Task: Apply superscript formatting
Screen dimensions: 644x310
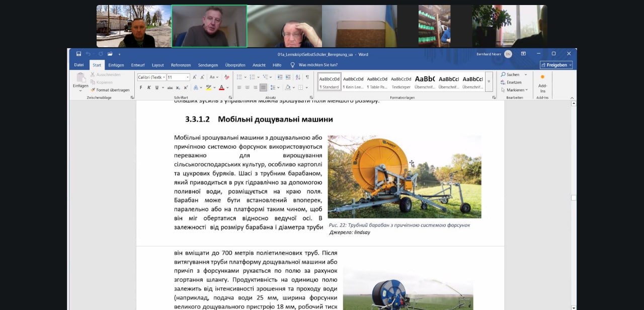Action: pos(185,87)
